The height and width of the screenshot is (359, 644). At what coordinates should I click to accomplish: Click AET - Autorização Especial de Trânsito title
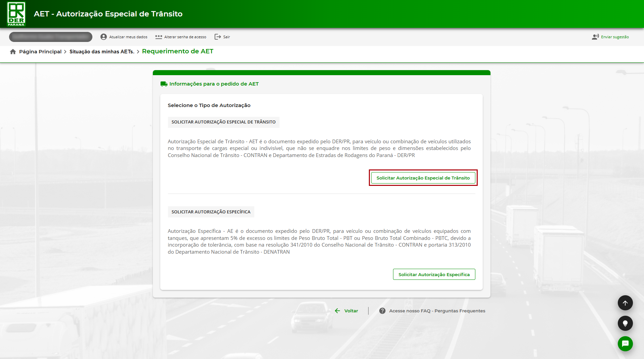tap(108, 14)
